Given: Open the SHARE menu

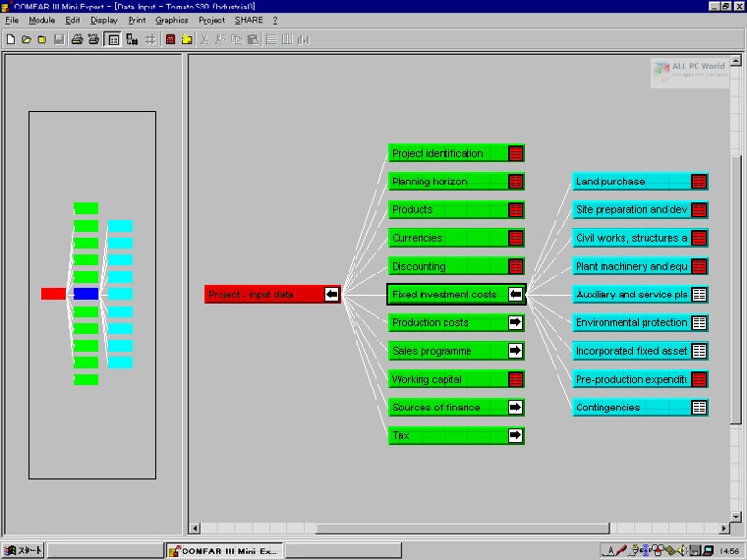Looking at the screenshot, I should 249,20.
